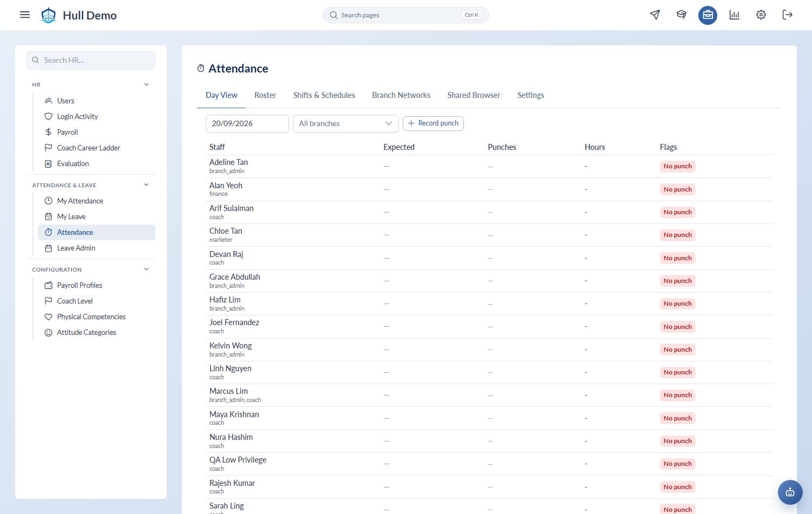The image size is (812, 514).
Task: Select the briefcase HR module icon
Action: click(x=708, y=15)
